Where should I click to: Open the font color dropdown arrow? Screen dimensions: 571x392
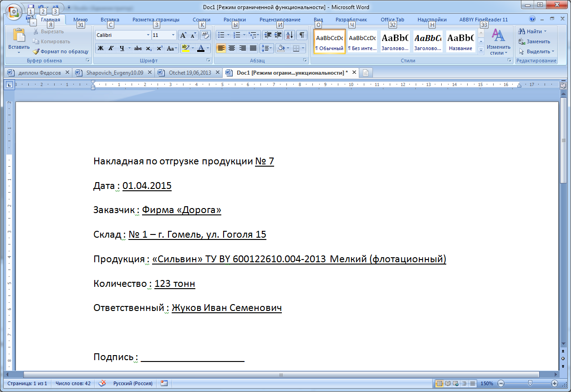click(x=208, y=48)
